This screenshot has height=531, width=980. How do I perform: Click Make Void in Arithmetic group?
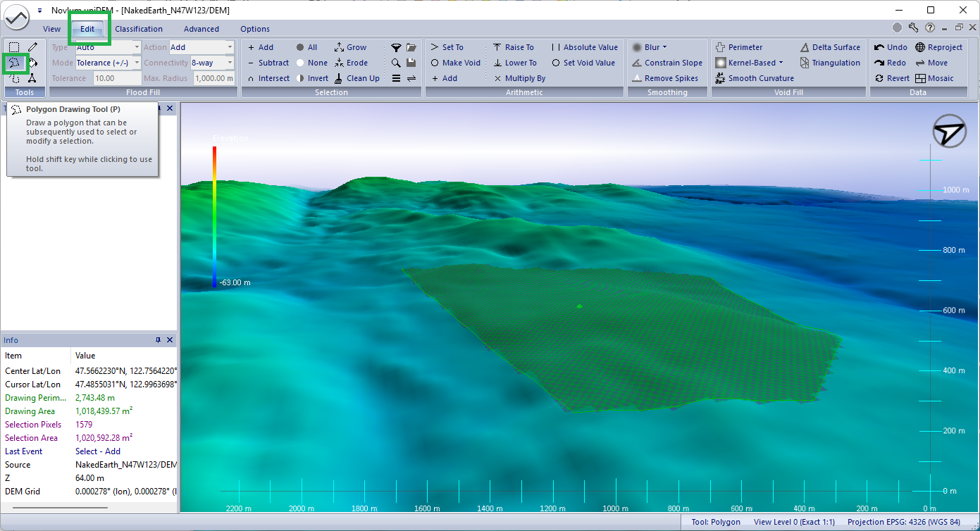click(455, 63)
